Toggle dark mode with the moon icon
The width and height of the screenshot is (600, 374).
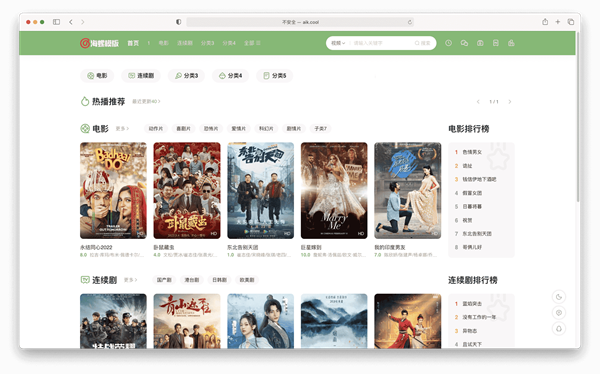coord(559,297)
